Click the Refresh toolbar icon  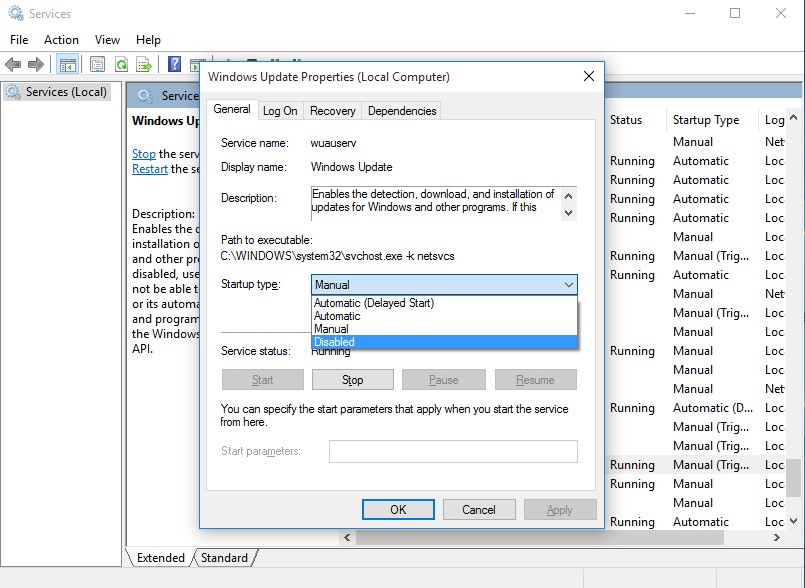(122, 65)
